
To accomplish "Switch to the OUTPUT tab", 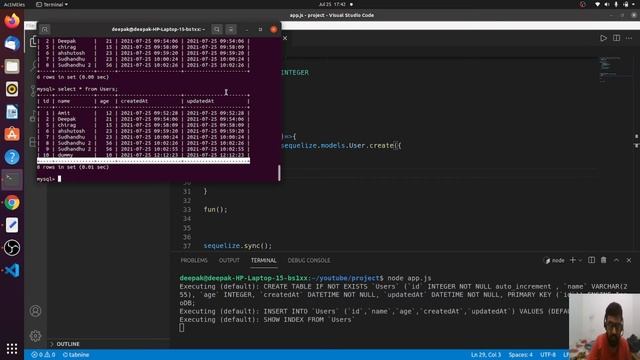I will (x=229, y=260).
